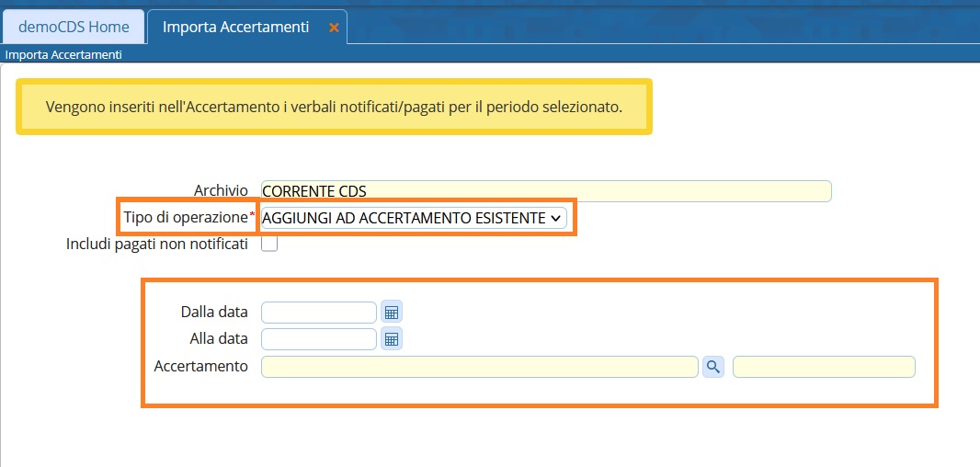Click the Accertamento search magnifier icon
This screenshot has width=980, height=467.
click(713, 367)
